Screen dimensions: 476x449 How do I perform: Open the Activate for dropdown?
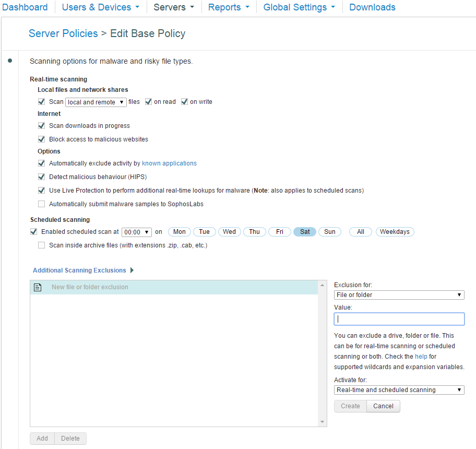point(399,390)
